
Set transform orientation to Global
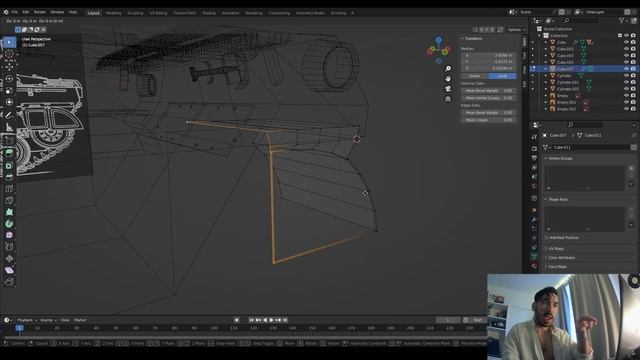click(x=475, y=76)
